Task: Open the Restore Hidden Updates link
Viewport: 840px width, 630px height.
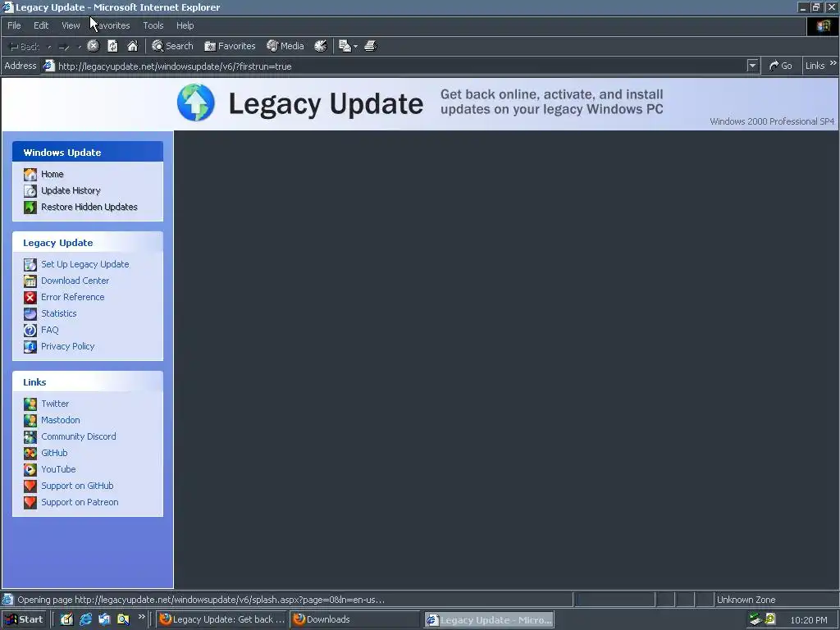Action: 89,207
